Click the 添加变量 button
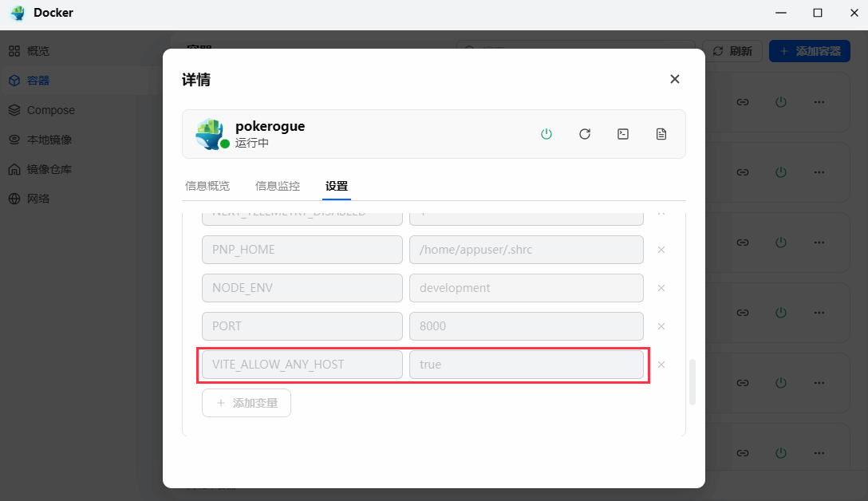The image size is (868, 501). point(247,403)
